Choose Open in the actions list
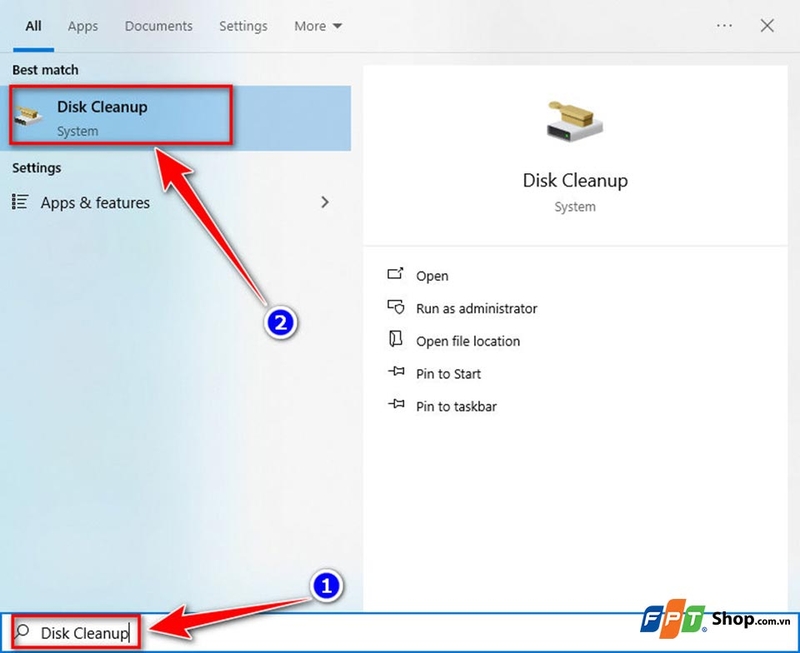This screenshot has width=800, height=653. (432, 276)
